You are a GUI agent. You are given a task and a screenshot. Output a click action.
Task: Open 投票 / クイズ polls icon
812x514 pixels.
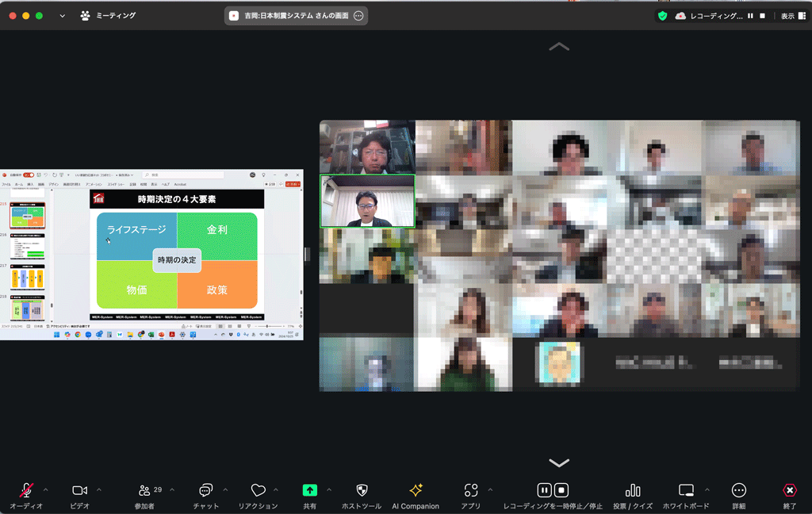click(633, 491)
